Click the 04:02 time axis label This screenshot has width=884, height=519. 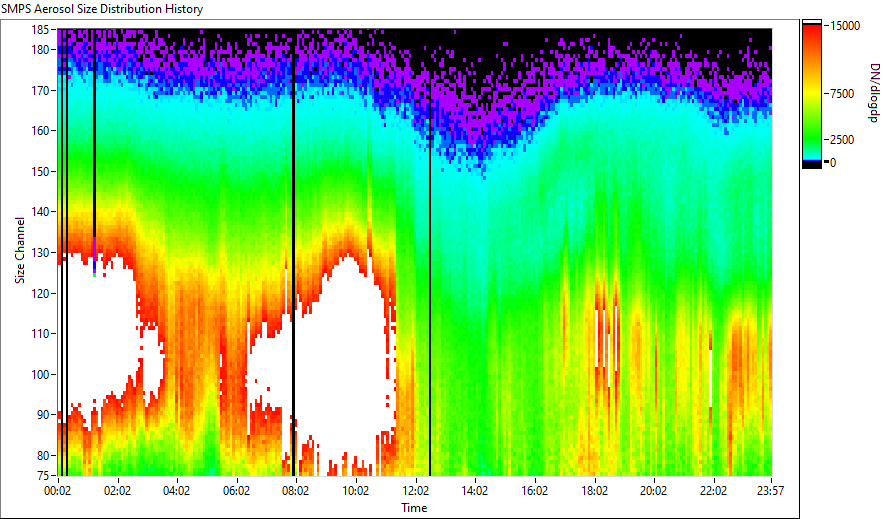click(x=176, y=491)
